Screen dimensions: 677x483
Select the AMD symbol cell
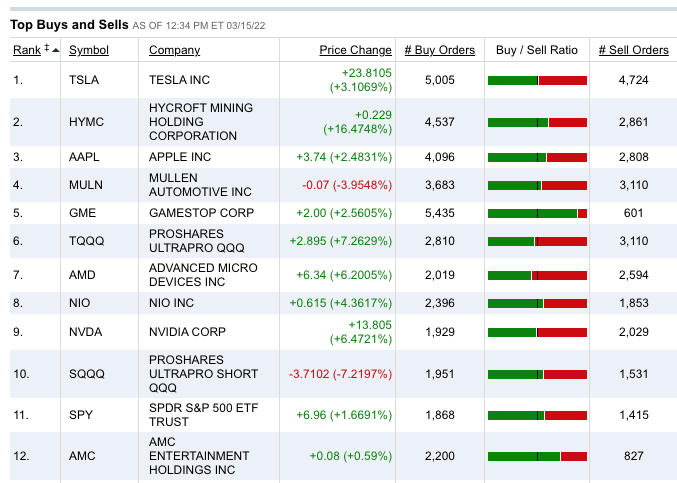pyautogui.click(x=82, y=275)
